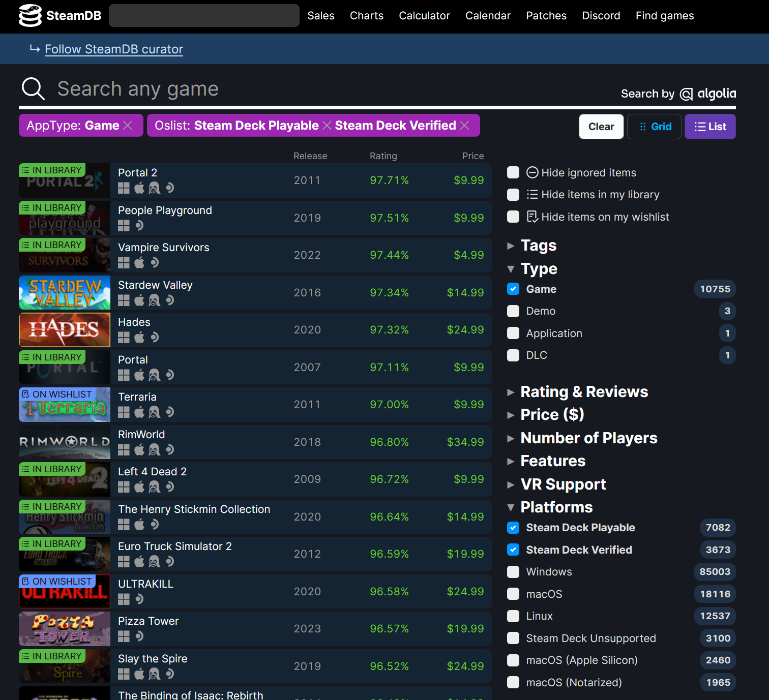Click the Windows icon in Portal 2 row

point(124,188)
